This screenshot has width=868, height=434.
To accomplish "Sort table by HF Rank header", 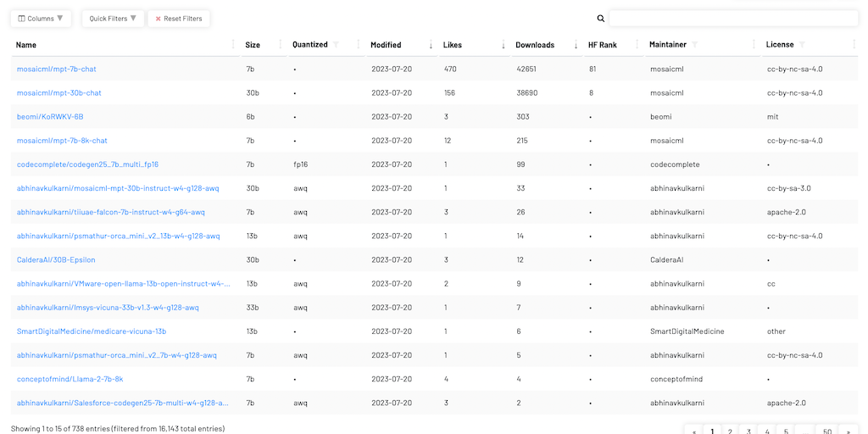I will click(x=602, y=45).
